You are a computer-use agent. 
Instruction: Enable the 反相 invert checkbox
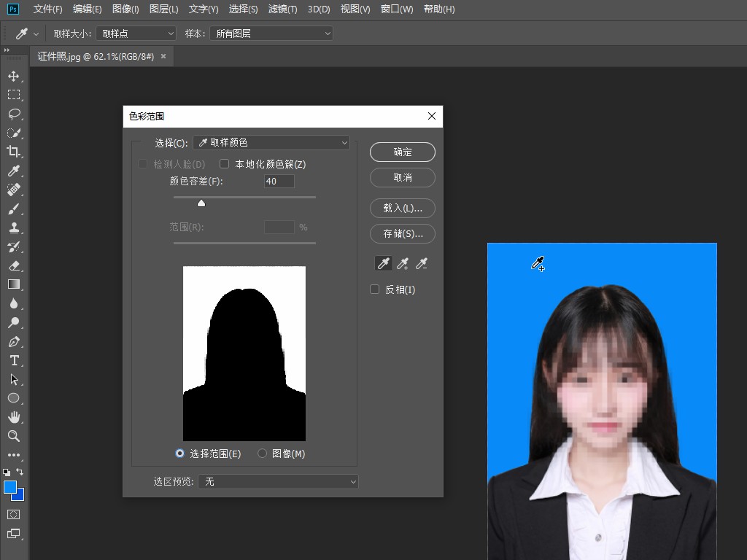tap(375, 289)
